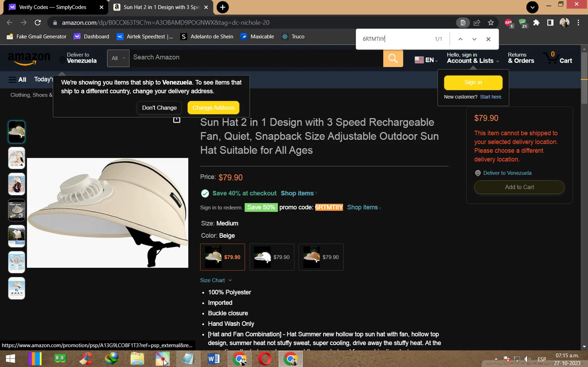Viewport: 588px width, 367px height.
Task: Click Don't Change button
Action: tap(159, 108)
